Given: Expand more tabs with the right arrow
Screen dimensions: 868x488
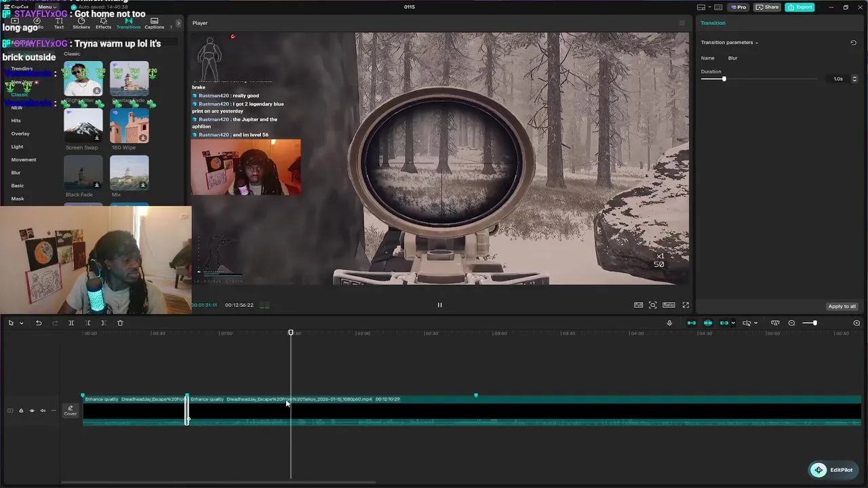Looking at the screenshot, I should pos(178,23).
